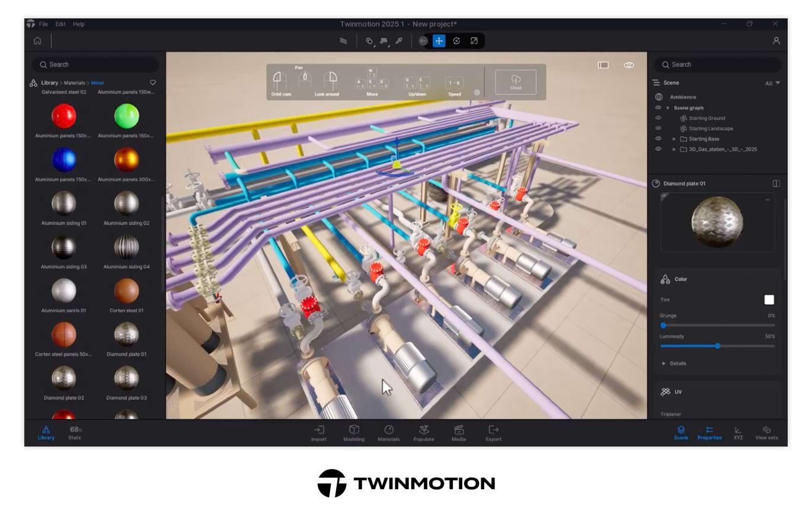Click the Cloud button in navigation overlay
Screen dimensions: 812x510
(x=516, y=82)
